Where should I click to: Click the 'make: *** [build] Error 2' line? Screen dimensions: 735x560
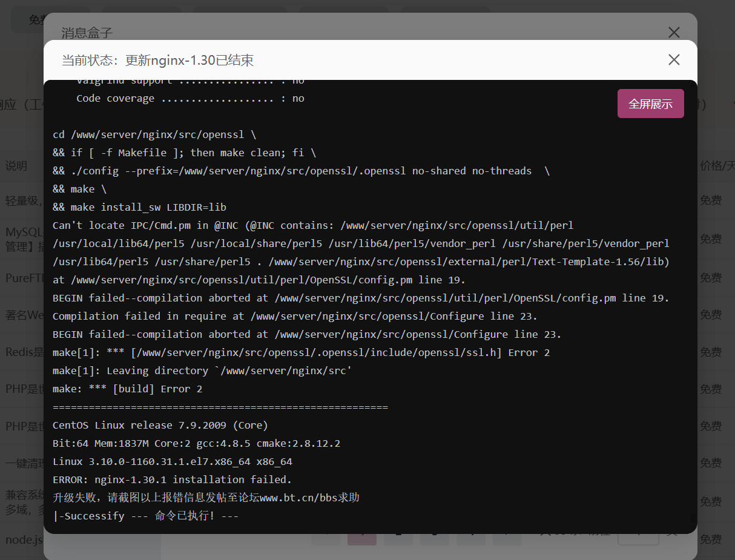(127, 389)
